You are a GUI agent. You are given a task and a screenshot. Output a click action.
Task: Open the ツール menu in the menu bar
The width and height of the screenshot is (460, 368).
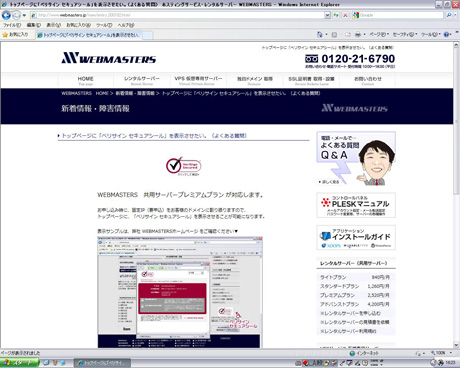pos(104,25)
